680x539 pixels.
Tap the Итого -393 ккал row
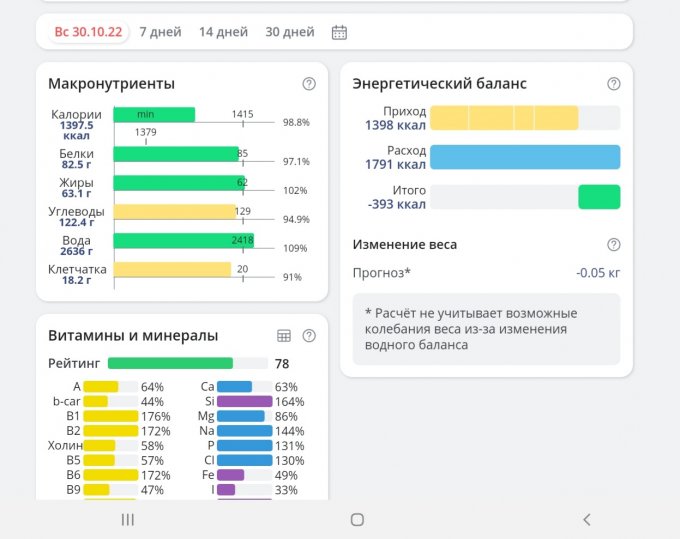click(x=486, y=197)
